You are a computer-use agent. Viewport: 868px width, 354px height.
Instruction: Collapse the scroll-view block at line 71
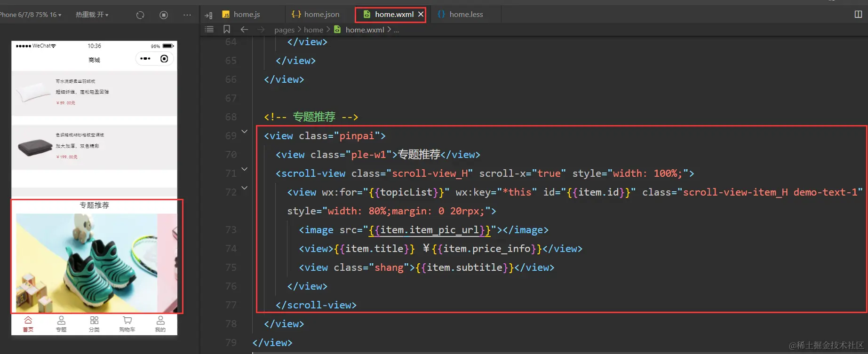click(244, 169)
